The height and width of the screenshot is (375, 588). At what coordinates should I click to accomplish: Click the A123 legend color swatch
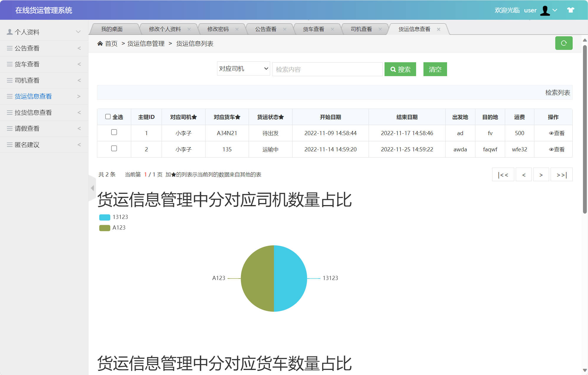coord(104,227)
